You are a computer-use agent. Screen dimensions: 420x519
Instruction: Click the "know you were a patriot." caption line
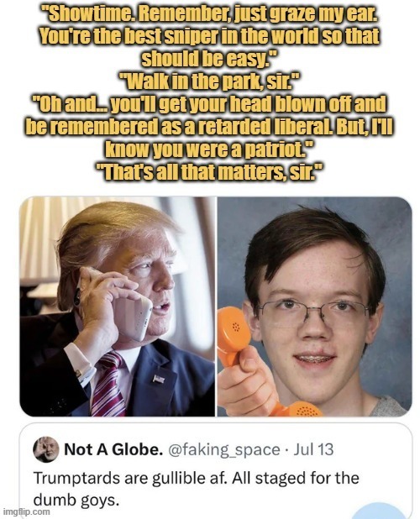(209, 149)
